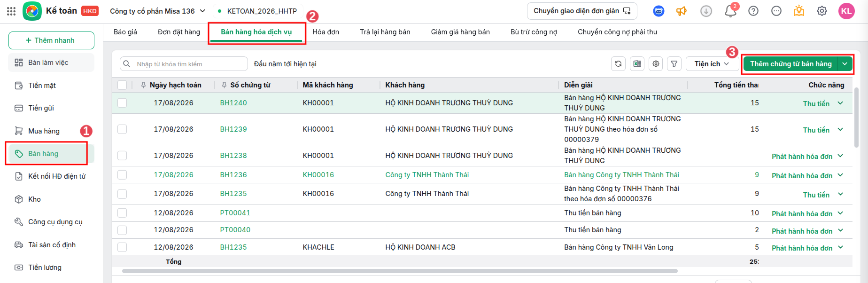Toggle the select-all header checkbox
Image resolution: width=868 pixels, height=283 pixels.
pos(122,85)
